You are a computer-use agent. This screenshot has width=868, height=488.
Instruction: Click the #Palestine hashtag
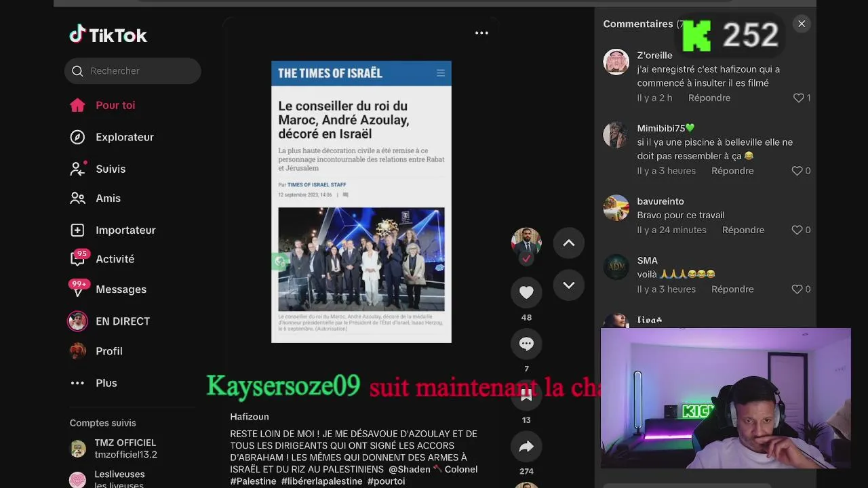253,481
